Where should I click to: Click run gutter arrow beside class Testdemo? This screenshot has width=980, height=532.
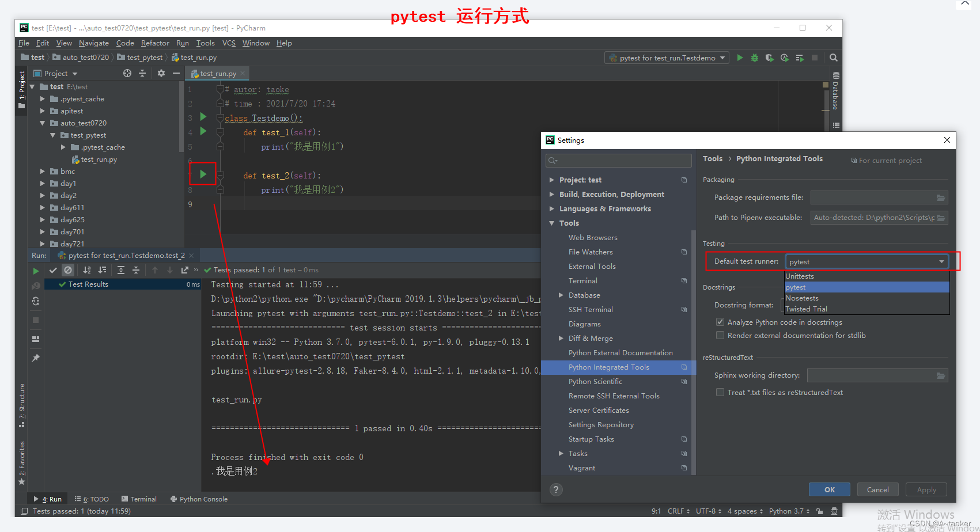[x=203, y=117]
